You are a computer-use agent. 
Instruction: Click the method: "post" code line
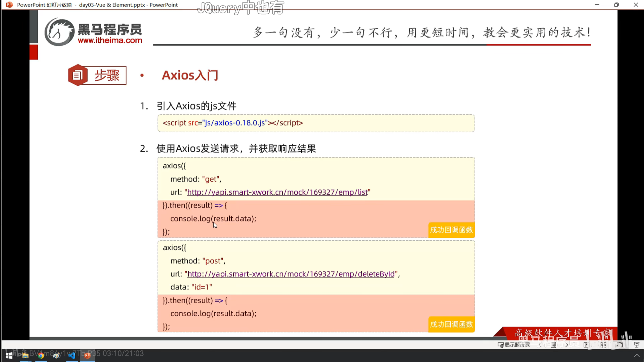coord(198,261)
